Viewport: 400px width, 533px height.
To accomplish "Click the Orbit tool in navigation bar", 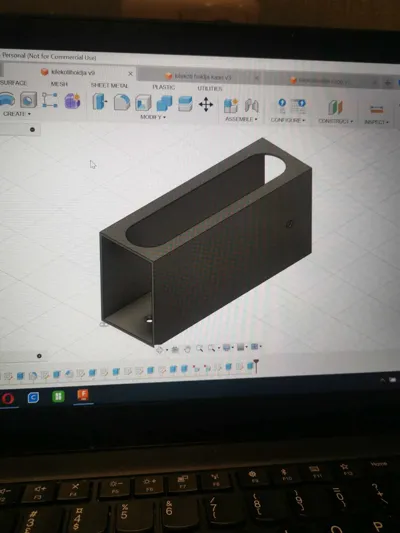I will click(x=159, y=349).
